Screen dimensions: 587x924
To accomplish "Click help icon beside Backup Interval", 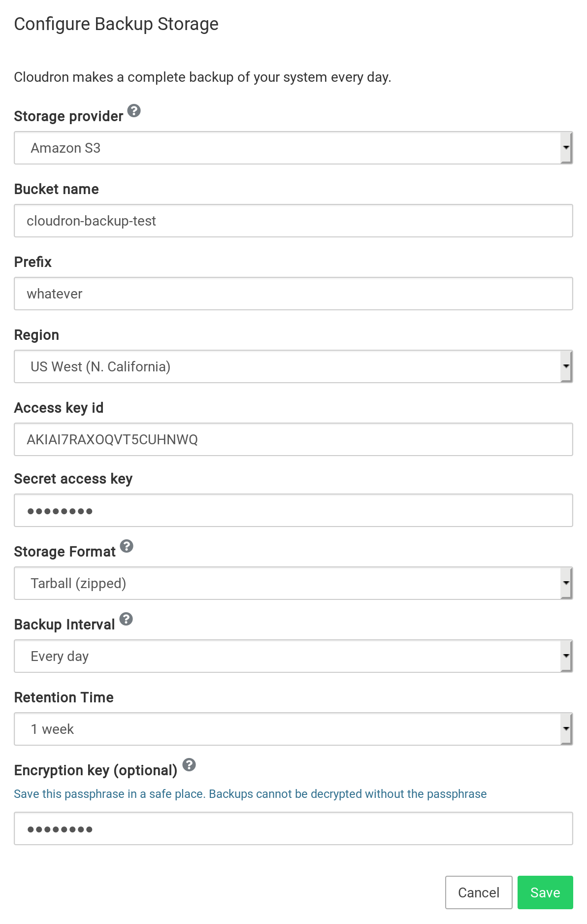I will point(126,619).
